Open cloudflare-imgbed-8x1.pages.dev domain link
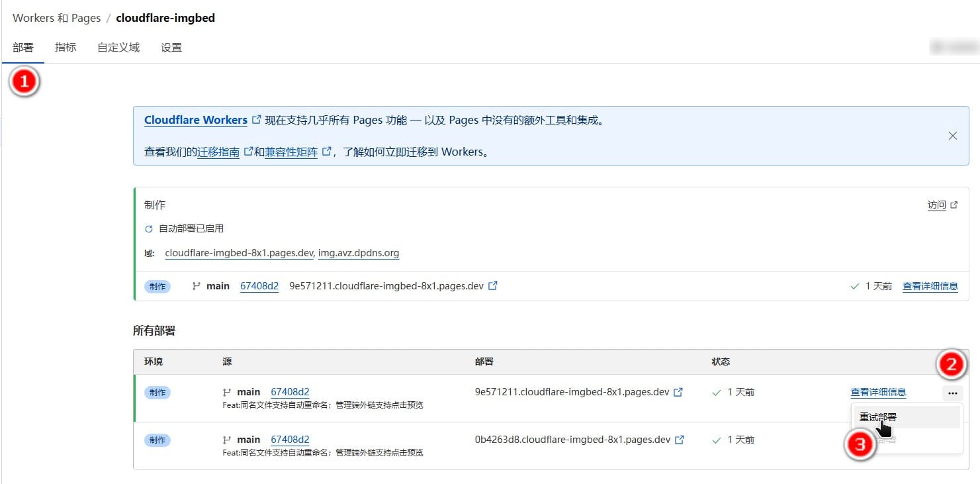 click(240, 253)
